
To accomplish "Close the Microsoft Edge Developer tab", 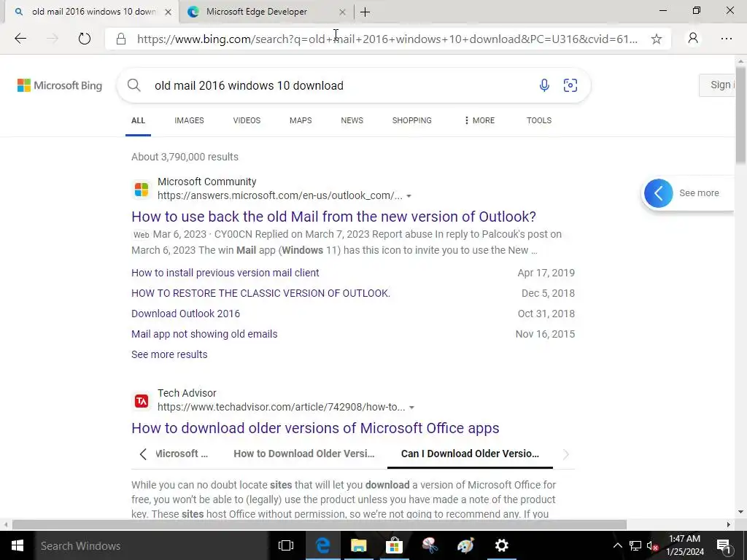I will click(342, 12).
